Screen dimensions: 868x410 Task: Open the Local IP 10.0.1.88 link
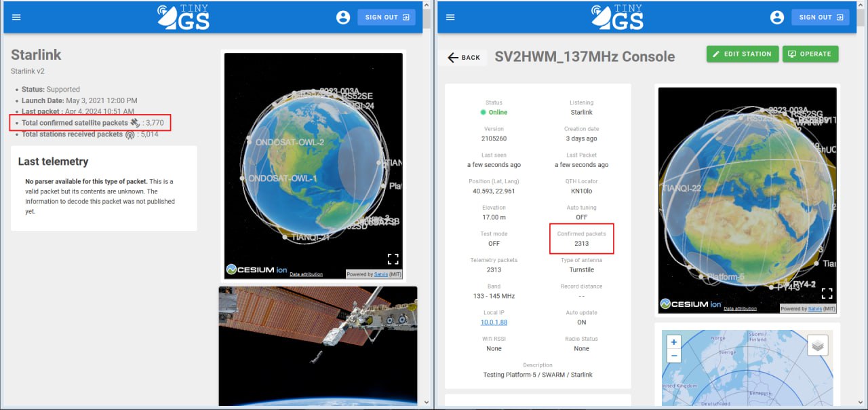coord(494,322)
